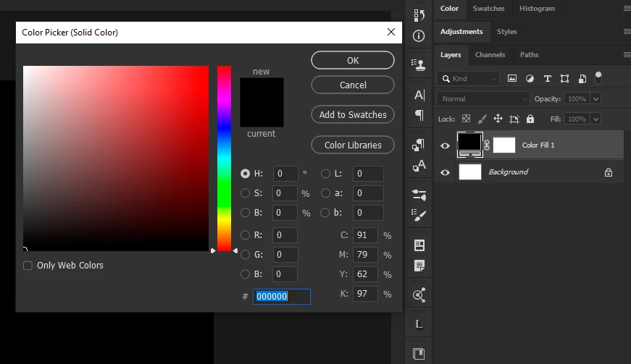The image size is (631, 364).
Task: Open the Character panel icon
Action: 419,95
